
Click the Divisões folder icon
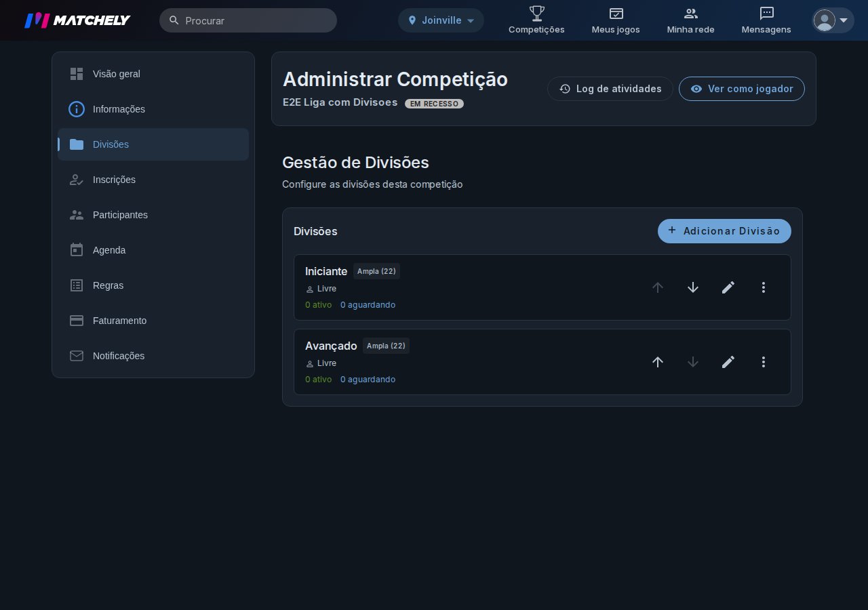[x=77, y=144]
